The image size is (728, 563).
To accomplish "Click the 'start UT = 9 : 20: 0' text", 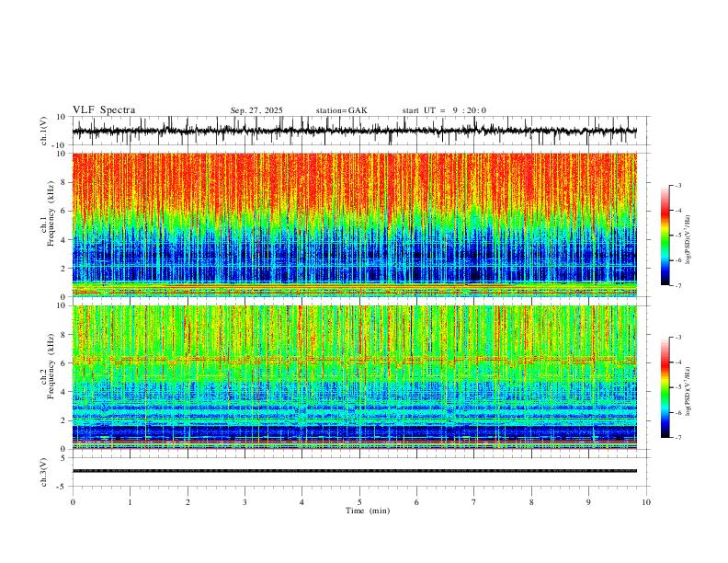I will (x=444, y=110).
